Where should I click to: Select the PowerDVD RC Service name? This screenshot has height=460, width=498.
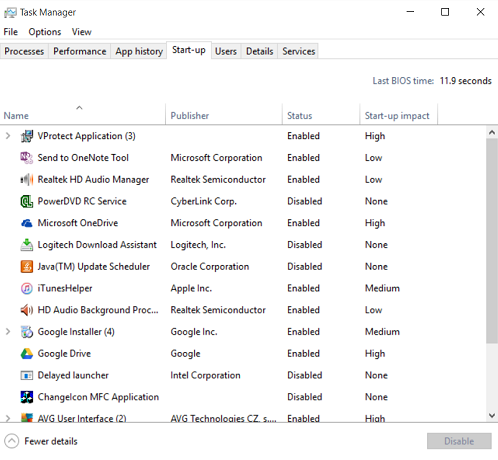pos(82,201)
